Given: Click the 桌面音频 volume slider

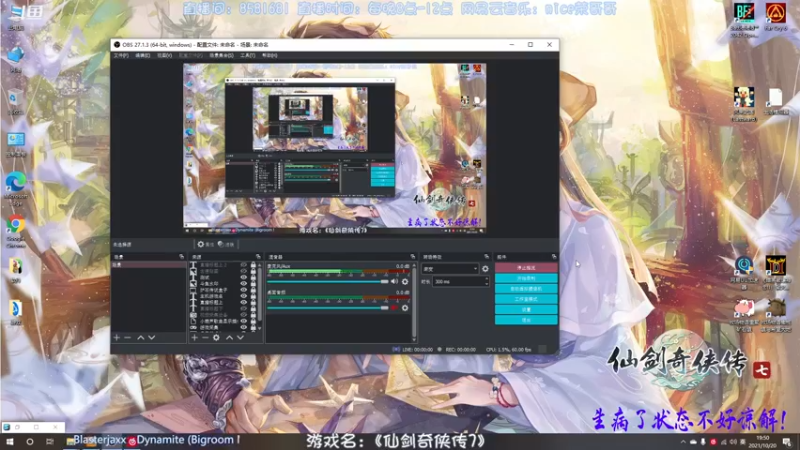Looking at the screenshot, I should click(328, 308).
